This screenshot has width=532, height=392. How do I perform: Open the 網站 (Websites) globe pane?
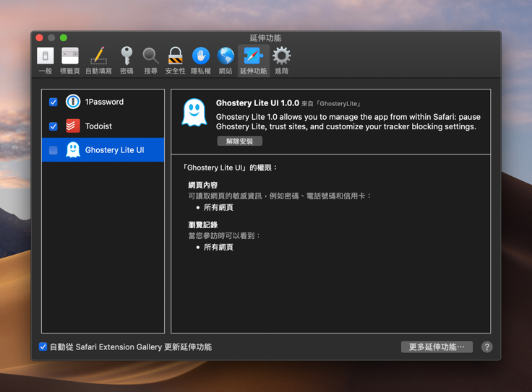point(226,61)
